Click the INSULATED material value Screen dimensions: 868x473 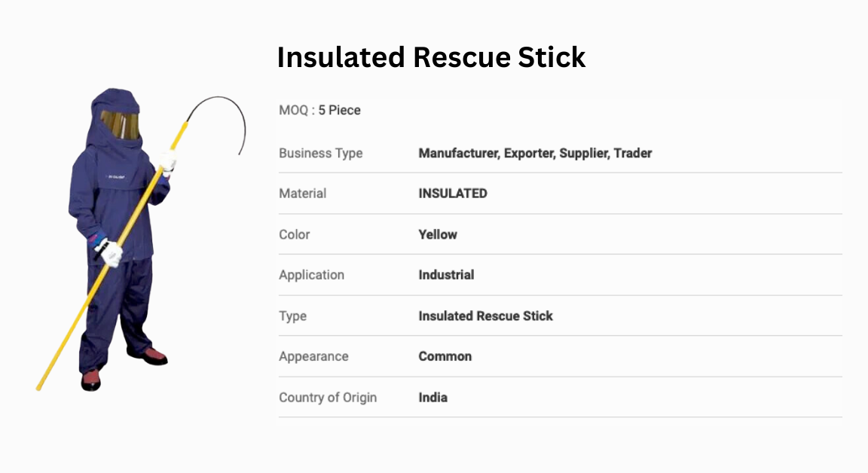coord(453,194)
